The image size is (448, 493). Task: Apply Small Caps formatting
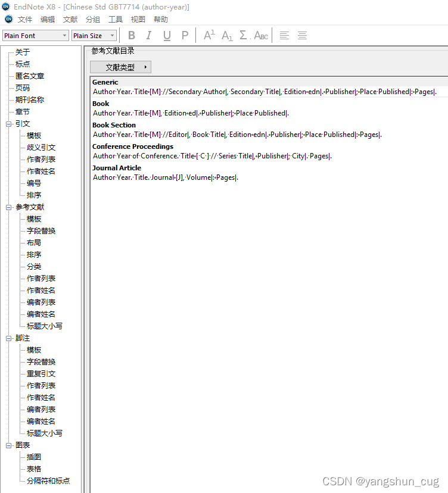pyautogui.click(x=261, y=35)
